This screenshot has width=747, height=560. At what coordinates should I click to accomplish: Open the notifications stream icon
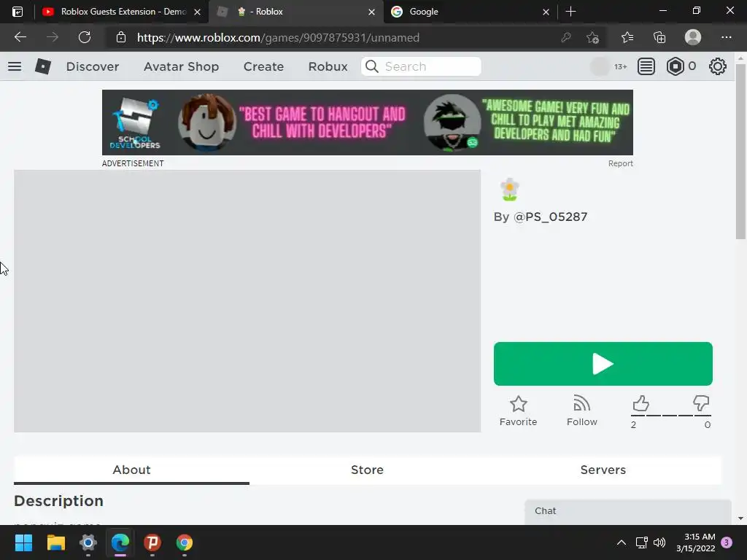[x=646, y=66]
